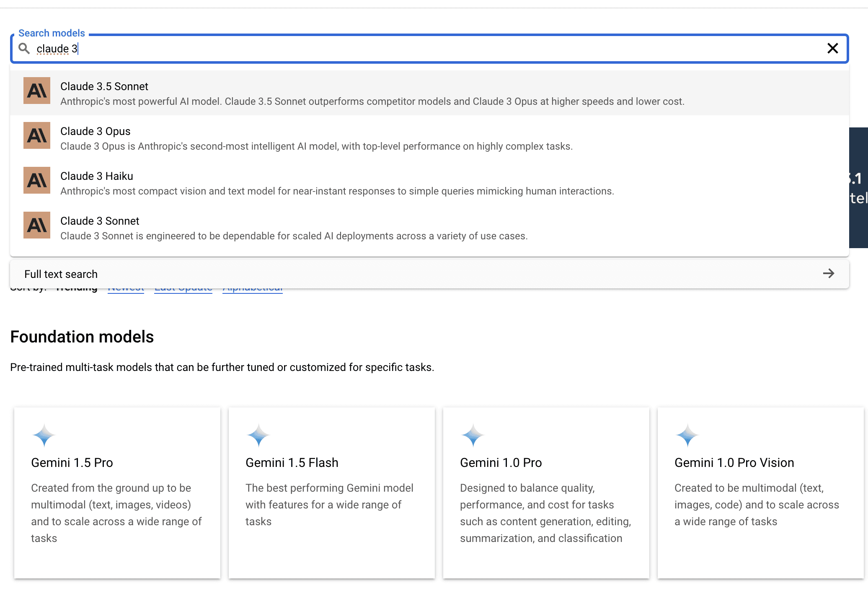Click the magnifier search icon
Image resolution: width=868 pixels, height=591 pixels.
24,49
